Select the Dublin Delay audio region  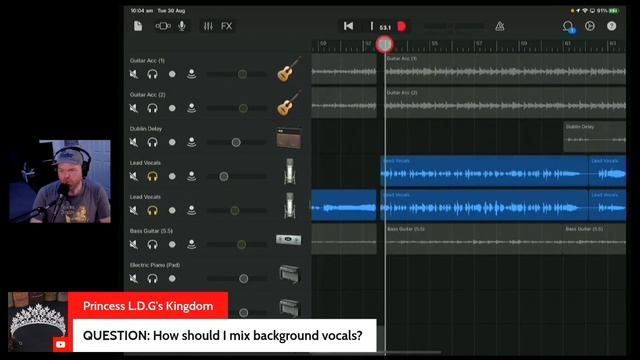pos(594,137)
